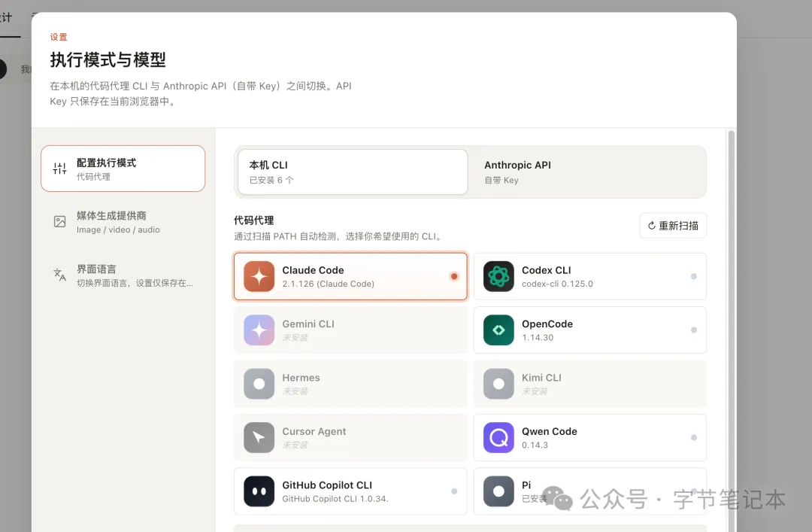Click the settings panel vertical scrollbar
The width and height of the screenshot is (812, 532).
(732, 331)
